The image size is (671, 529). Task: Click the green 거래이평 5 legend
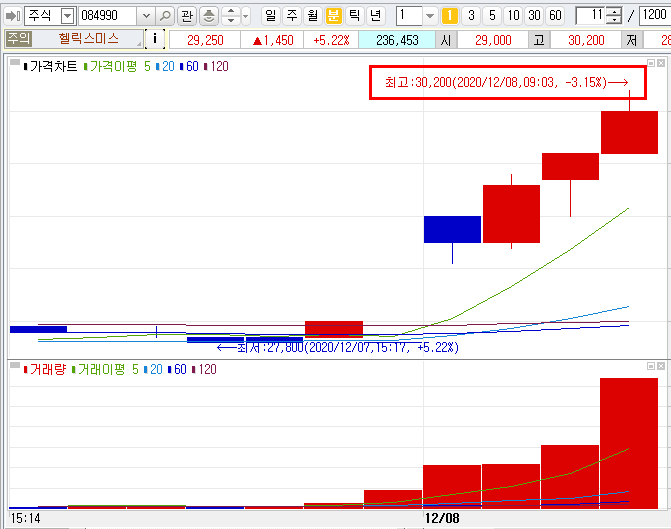click(x=105, y=369)
